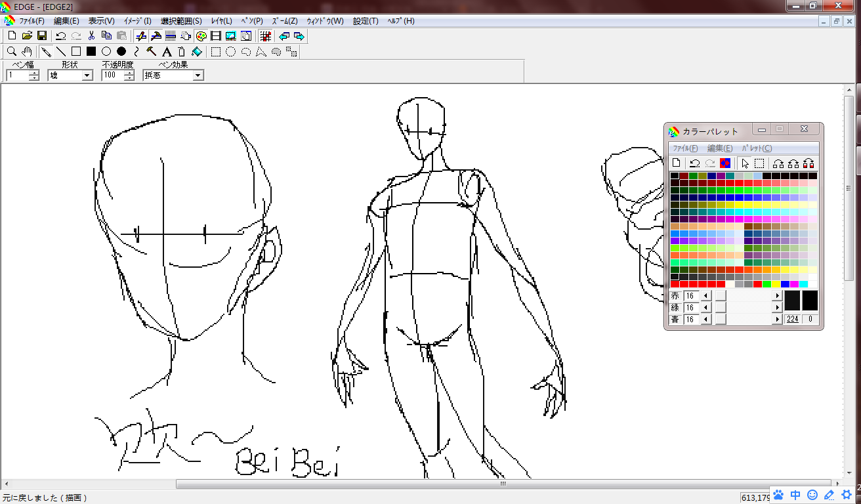Screen dimensions: 861x504
Task: Click the opacity stepper arrows
Action: point(129,75)
